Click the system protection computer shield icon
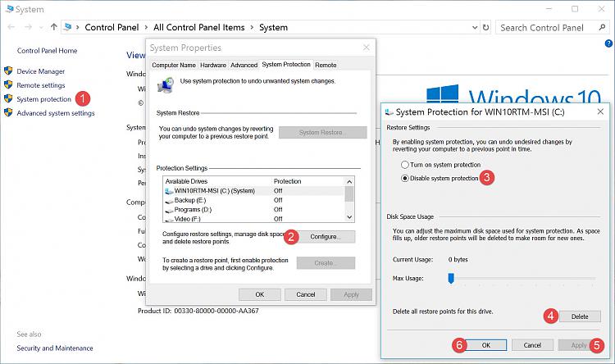615x364 pixels. coord(166,84)
